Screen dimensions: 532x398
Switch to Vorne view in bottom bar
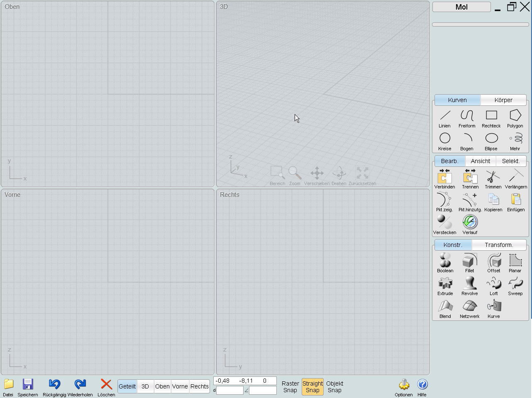coord(180,386)
